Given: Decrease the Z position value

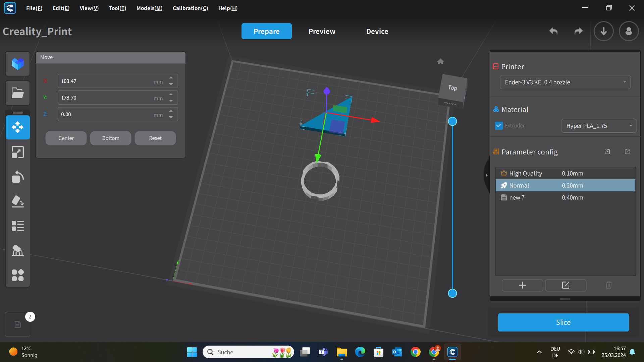Looking at the screenshot, I should point(171,117).
